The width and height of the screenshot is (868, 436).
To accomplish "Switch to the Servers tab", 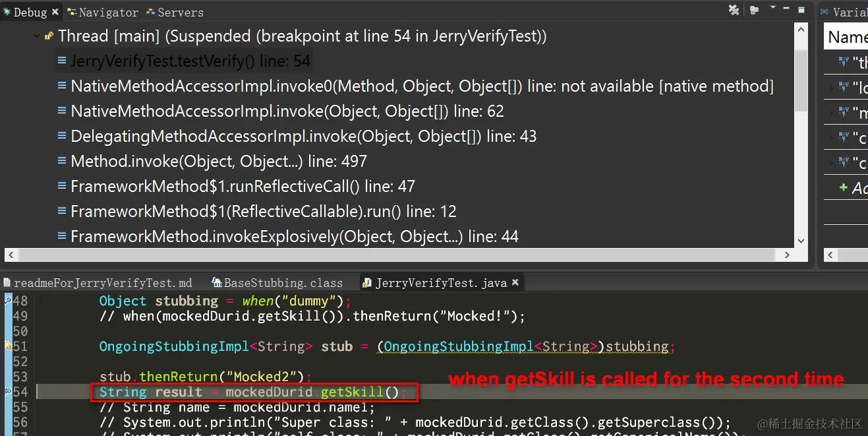I will [x=175, y=12].
